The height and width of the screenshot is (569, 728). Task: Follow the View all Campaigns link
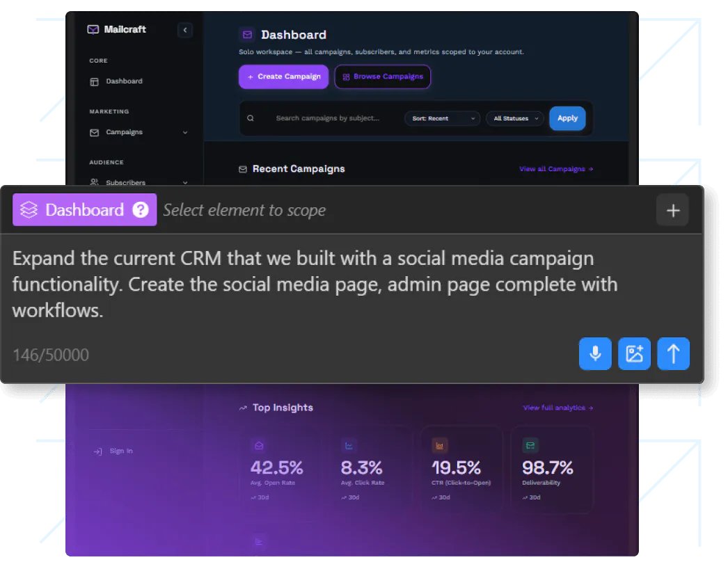(556, 169)
